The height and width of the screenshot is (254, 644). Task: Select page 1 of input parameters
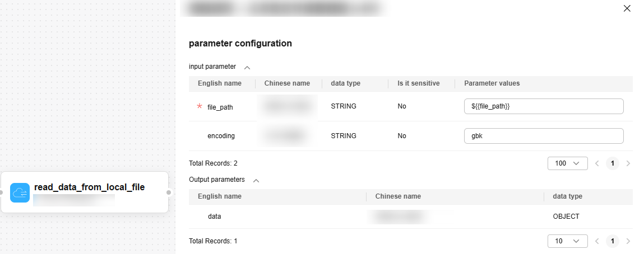coord(613,163)
